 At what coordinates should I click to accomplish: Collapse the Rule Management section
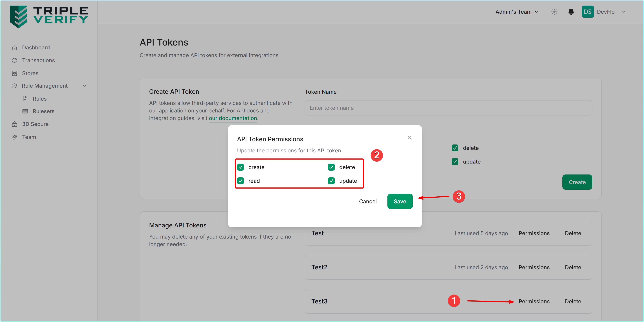point(84,86)
